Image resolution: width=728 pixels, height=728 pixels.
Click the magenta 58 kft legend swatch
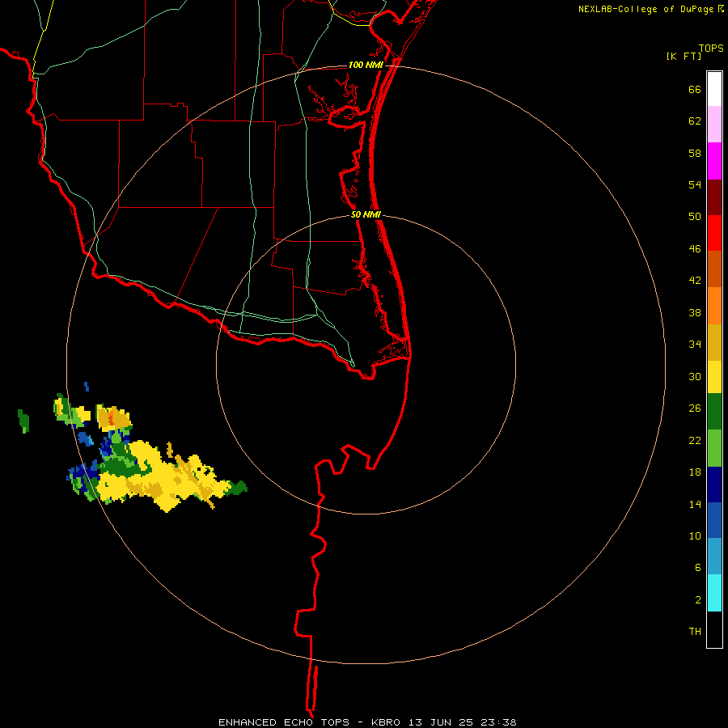pos(714,161)
